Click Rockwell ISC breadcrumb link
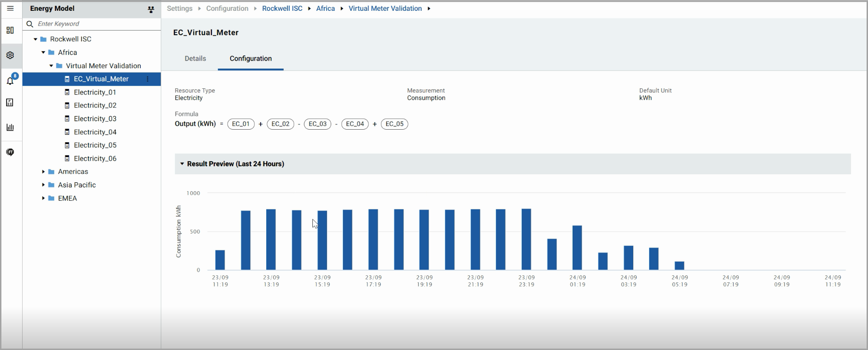This screenshot has width=868, height=350. click(282, 8)
